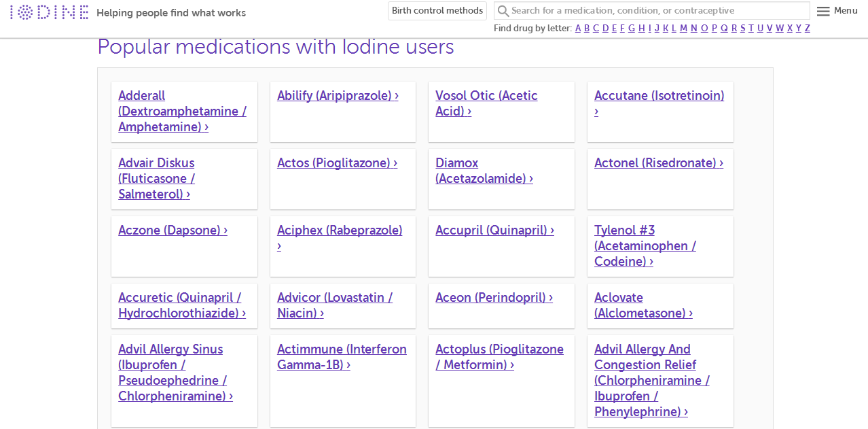
Task: Find drugs starting with letter A
Action: [578, 29]
